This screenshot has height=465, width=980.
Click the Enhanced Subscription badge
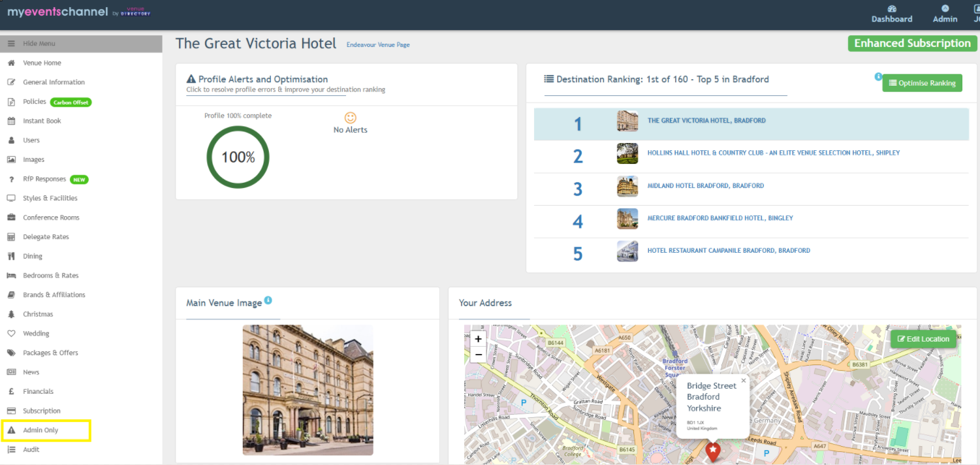tap(912, 43)
